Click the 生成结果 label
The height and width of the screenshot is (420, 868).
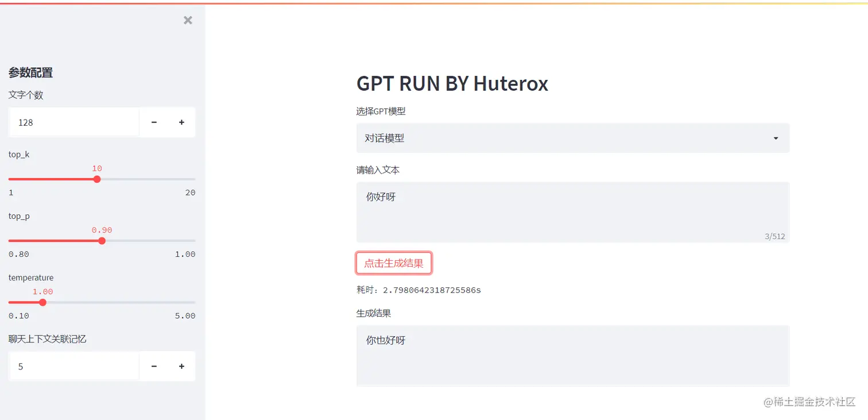tap(374, 314)
